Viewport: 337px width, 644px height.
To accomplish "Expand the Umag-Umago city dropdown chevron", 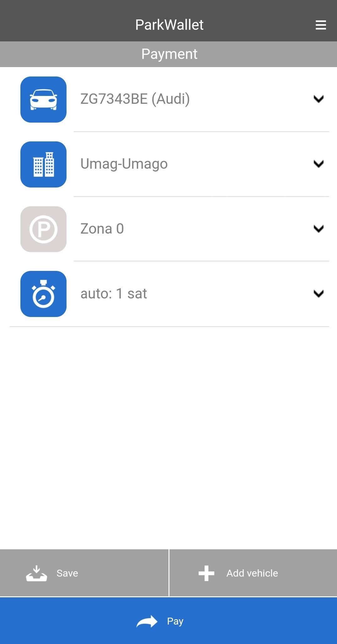I will coord(318,164).
